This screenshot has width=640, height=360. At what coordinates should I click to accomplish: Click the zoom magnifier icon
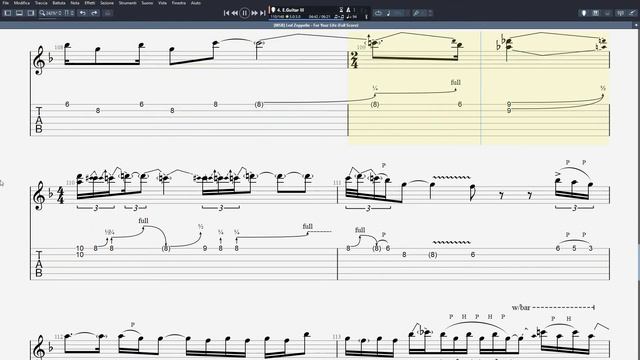(42, 13)
